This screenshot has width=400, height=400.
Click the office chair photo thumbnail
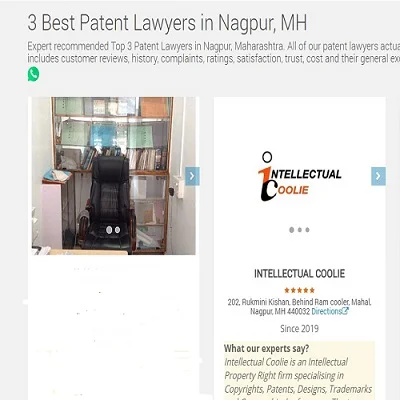pos(114,176)
